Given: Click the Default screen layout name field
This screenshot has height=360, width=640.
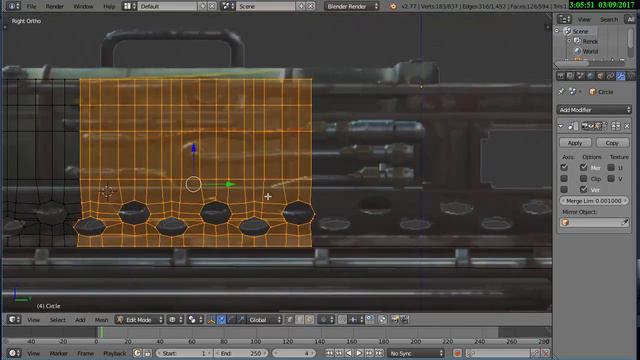Looking at the screenshot, I should 167,6.
